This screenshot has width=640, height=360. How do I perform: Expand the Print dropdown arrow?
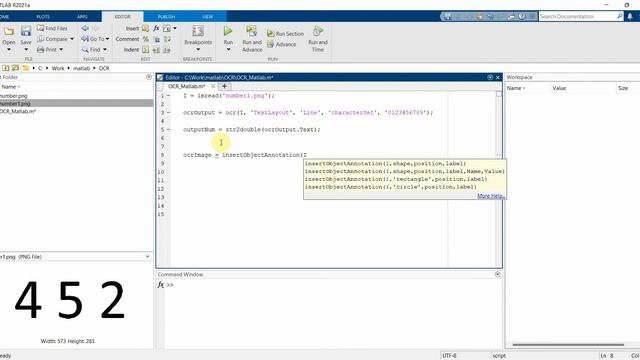(61, 50)
